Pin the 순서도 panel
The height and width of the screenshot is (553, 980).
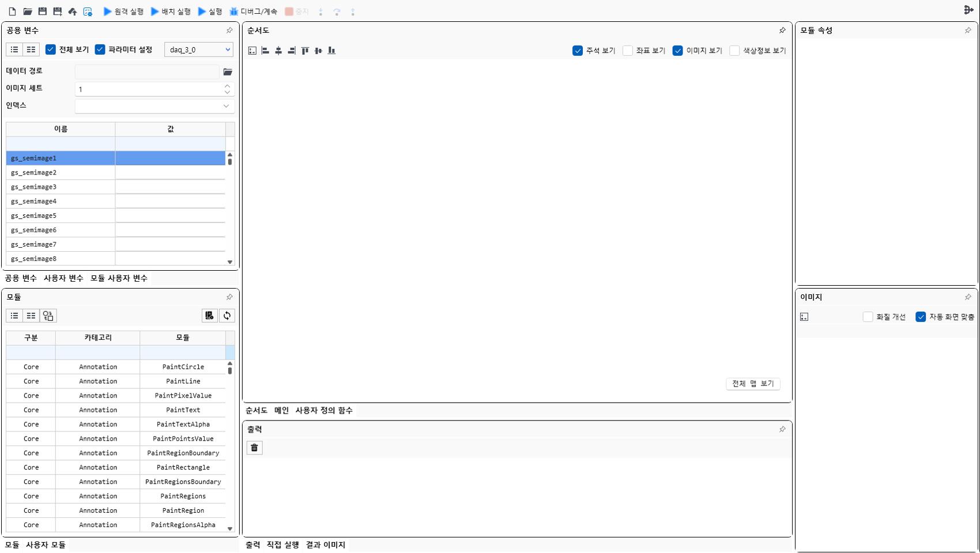[x=782, y=31]
